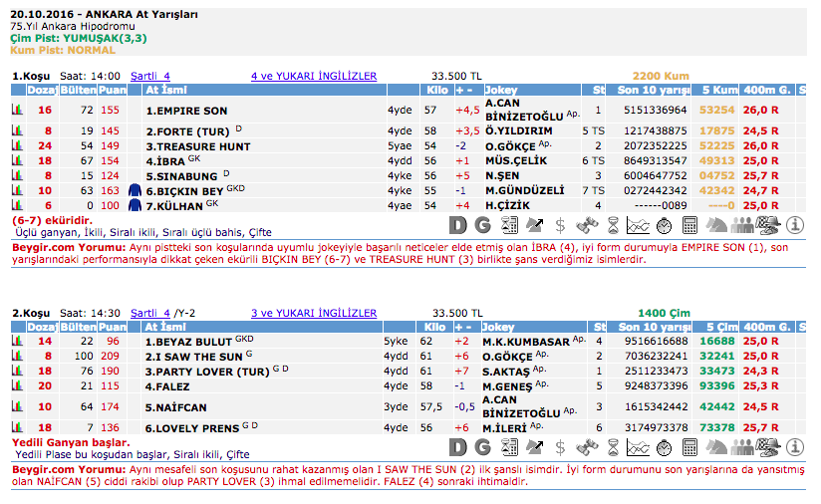Open the '3 ve YUKARI İNGİLİZLER' link
The image size is (821, 504).
click(314, 313)
